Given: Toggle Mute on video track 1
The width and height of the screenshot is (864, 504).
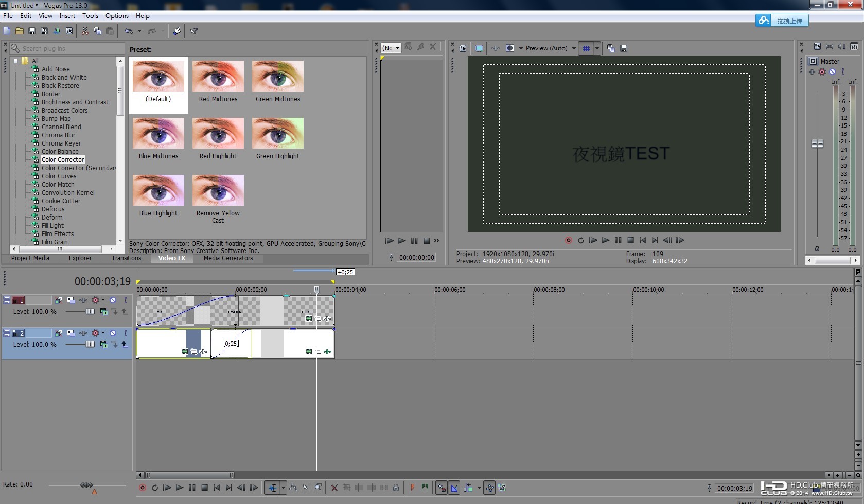Looking at the screenshot, I should [113, 300].
